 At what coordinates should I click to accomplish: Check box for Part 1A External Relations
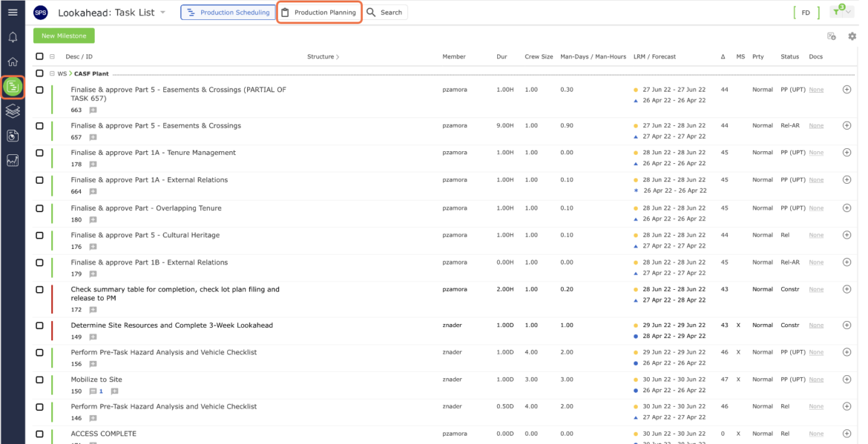[39, 179]
